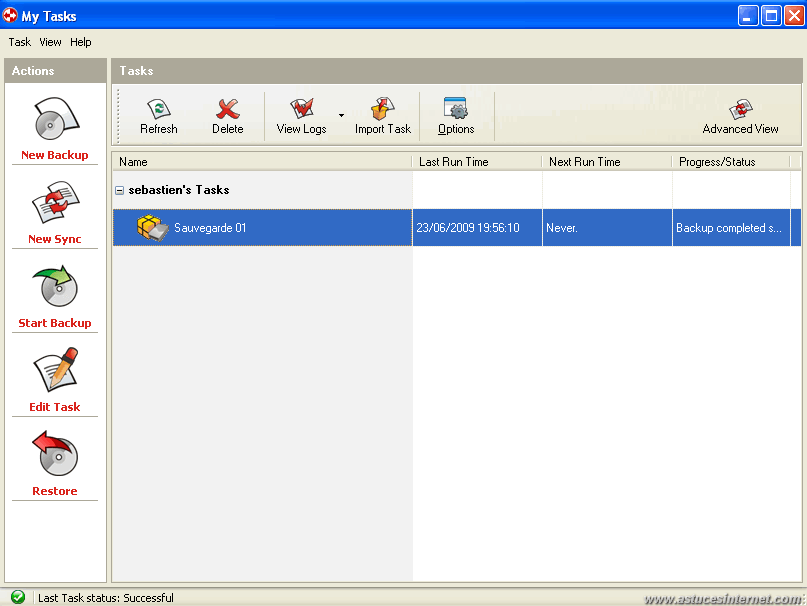
Task: Select the Sauvegarde 01 task name
Action: (x=210, y=228)
